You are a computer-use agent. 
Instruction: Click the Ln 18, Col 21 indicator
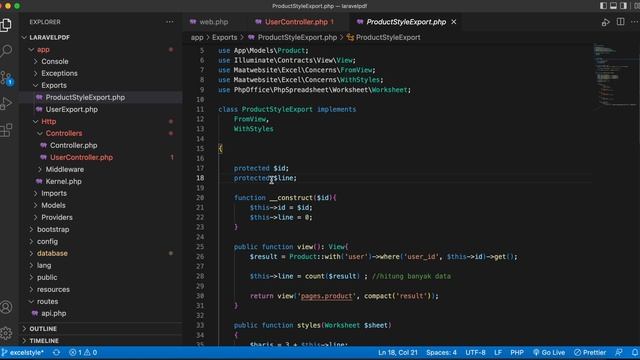(x=398, y=353)
